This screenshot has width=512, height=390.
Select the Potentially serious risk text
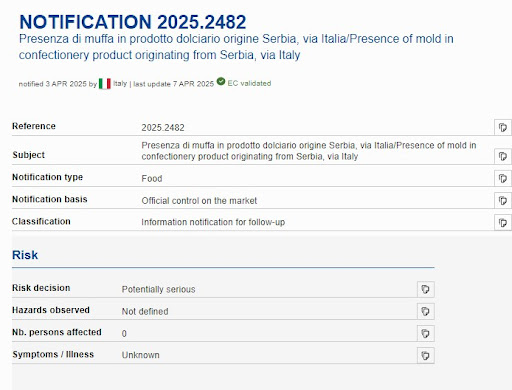pyautogui.click(x=158, y=289)
